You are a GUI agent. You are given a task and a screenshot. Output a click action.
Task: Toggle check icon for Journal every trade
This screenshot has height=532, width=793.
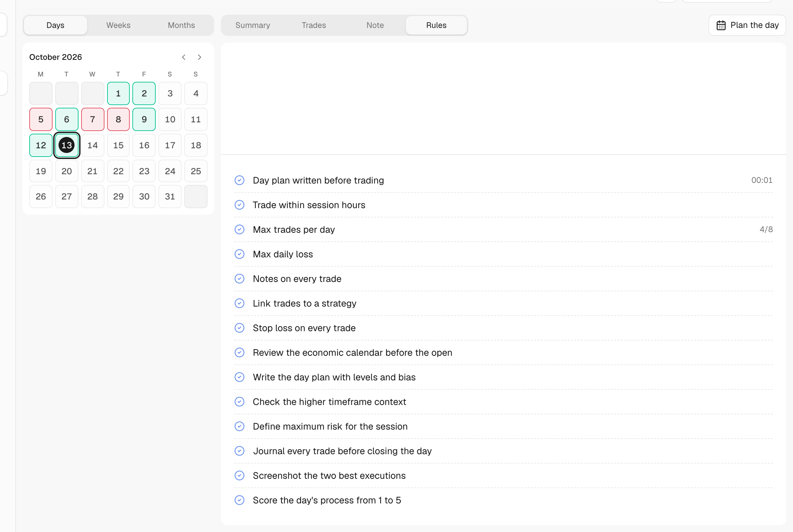pos(239,451)
